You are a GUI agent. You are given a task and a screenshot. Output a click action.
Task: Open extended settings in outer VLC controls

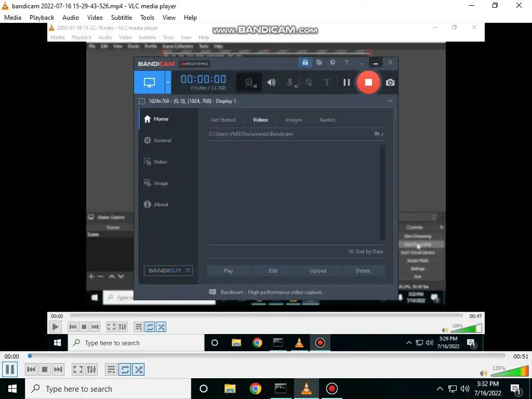tap(91, 369)
